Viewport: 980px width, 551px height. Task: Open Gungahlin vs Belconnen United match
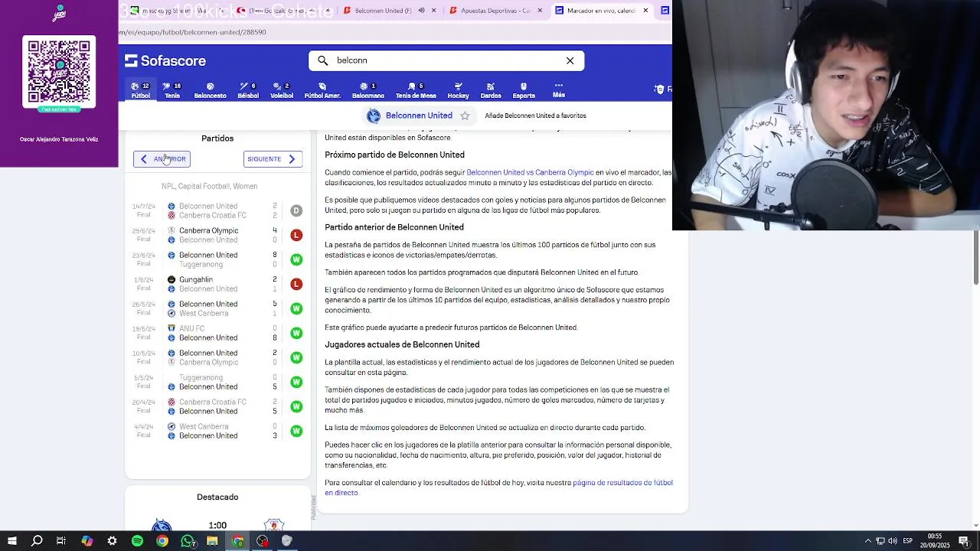[x=217, y=284]
